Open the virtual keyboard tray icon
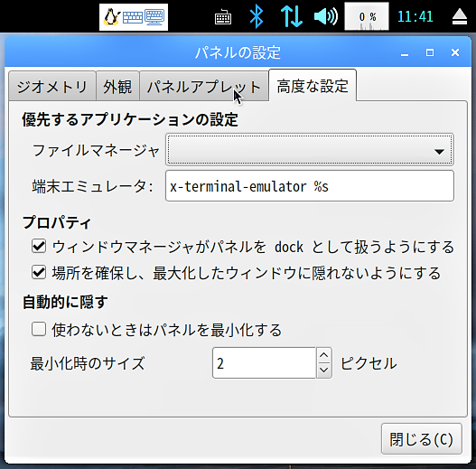 click(x=223, y=17)
